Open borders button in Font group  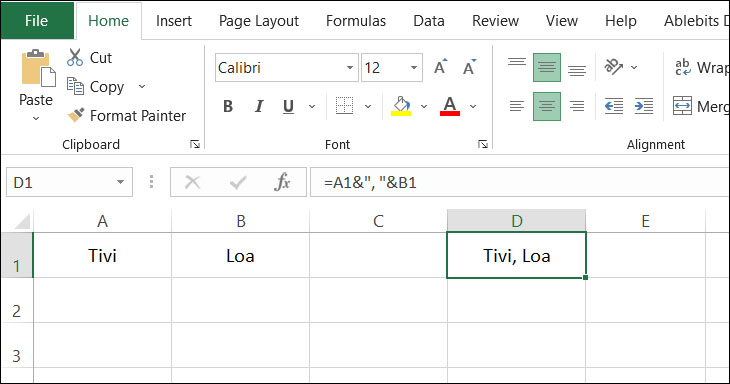[x=345, y=106]
